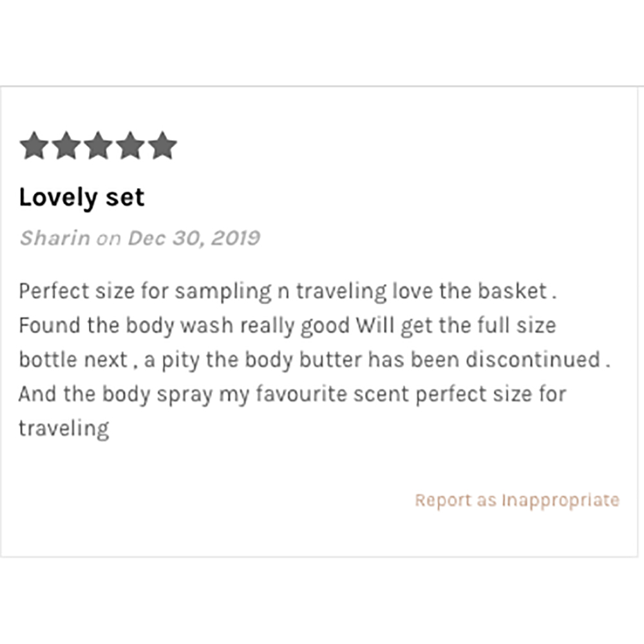This screenshot has height=644, width=644.
Task: Click the line starting 'bottle next'
Action: click(x=315, y=360)
